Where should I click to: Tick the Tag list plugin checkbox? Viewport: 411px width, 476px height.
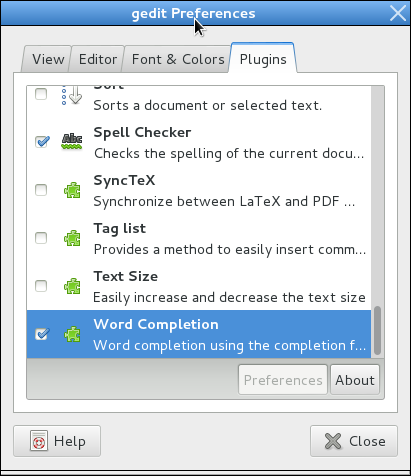click(x=41, y=238)
